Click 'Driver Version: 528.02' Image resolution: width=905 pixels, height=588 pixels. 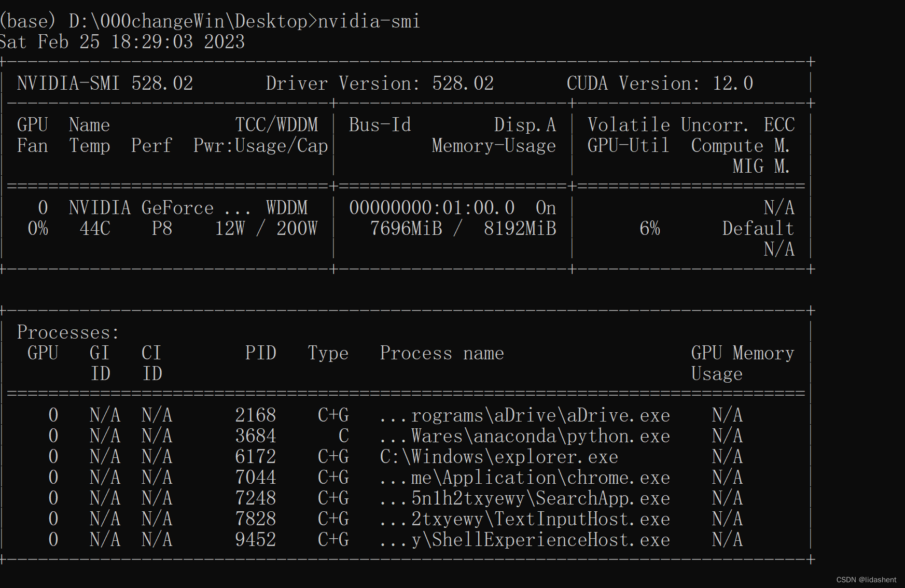click(380, 83)
